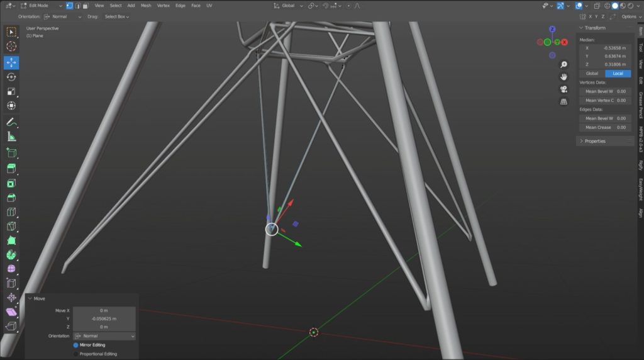This screenshot has width=644, height=360.
Task: Click the zoom magnifier viewport icon
Action: [x=564, y=65]
